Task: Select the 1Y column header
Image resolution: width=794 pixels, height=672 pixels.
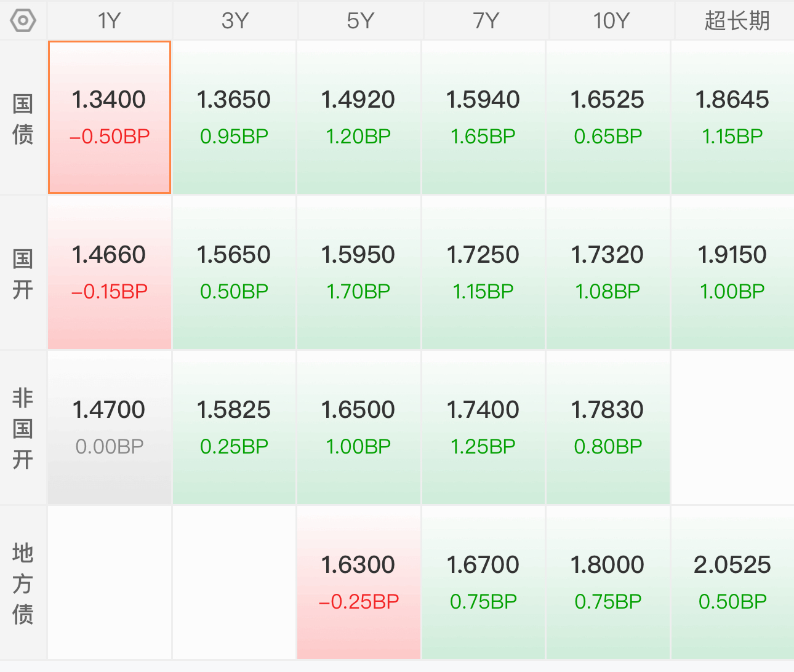Action: pyautogui.click(x=110, y=21)
